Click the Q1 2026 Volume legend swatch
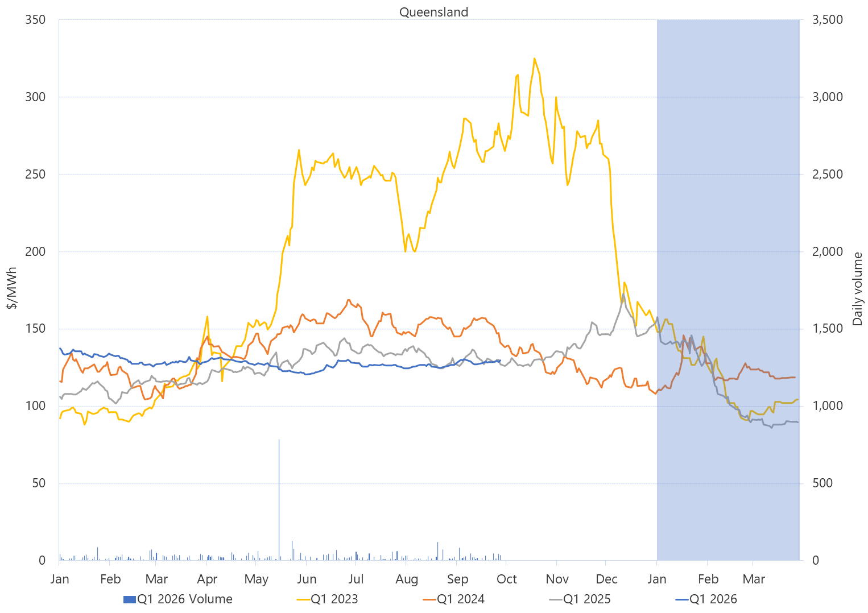Screen dimensions: 868x613 pos(129,599)
